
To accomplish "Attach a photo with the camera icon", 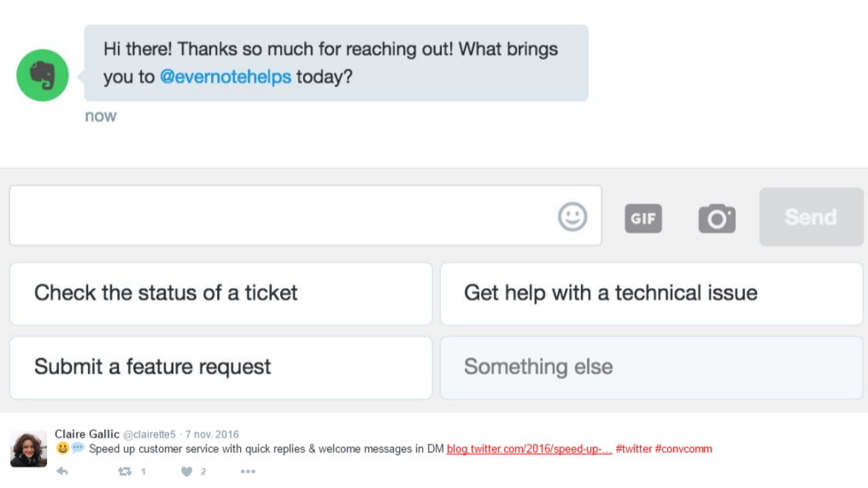I will [x=717, y=218].
